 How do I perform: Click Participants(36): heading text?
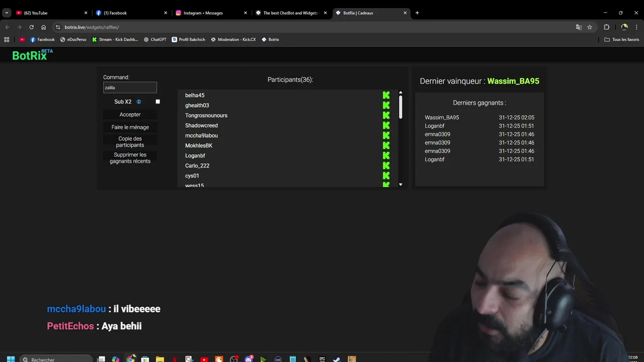pyautogui.click(x=290, y=79)
